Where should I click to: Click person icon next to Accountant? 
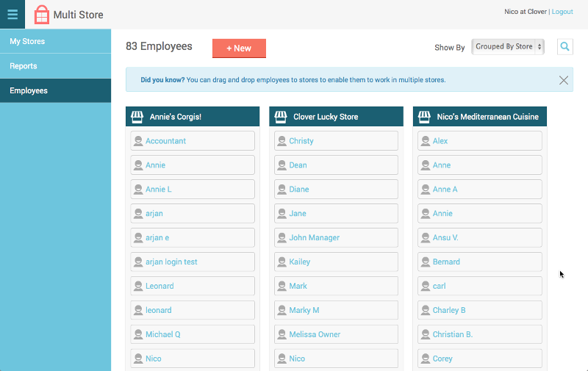pos(137,141)
